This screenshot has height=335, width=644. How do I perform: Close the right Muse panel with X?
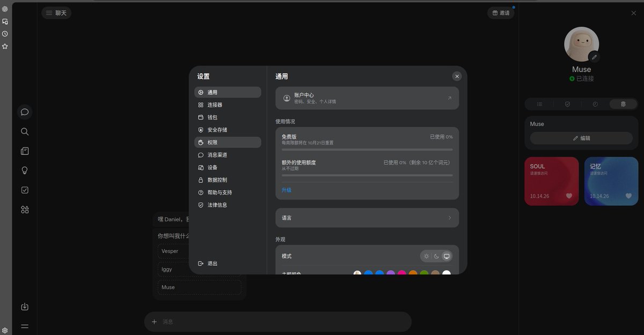[634, 13]
